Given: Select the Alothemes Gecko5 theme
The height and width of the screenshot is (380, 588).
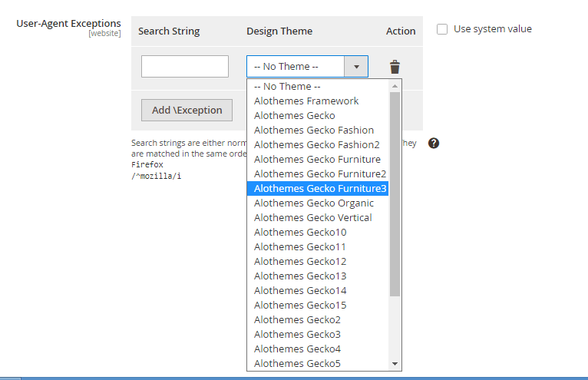Looking at the screenshot, I should pyautogui.click(x=297, y=364).
